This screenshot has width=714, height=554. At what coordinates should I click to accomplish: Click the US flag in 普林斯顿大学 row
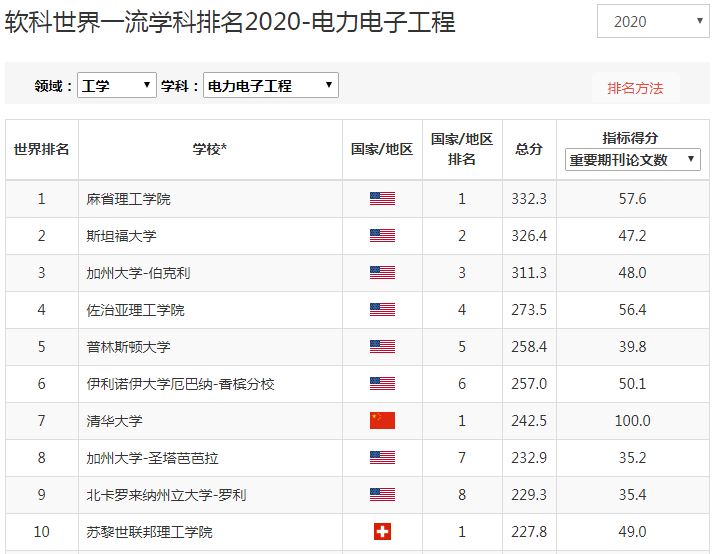(x=382, y=347)
